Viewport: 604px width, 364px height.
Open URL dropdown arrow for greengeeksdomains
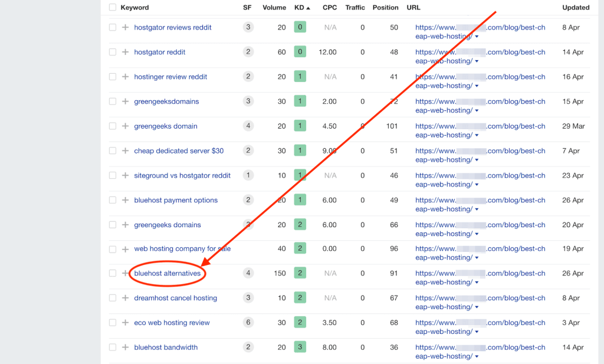click(477, 110)
